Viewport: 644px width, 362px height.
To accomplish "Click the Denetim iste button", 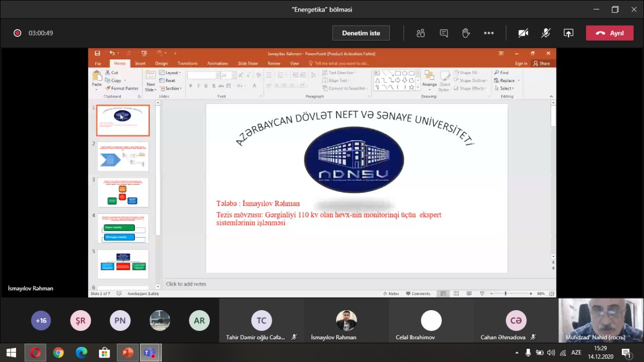I will click(361, 33).
